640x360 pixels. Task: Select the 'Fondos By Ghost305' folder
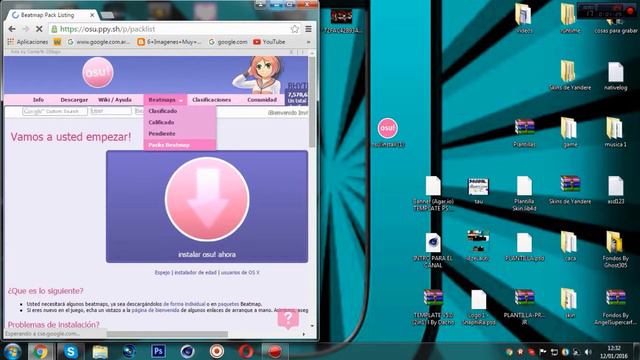point(616,250)
